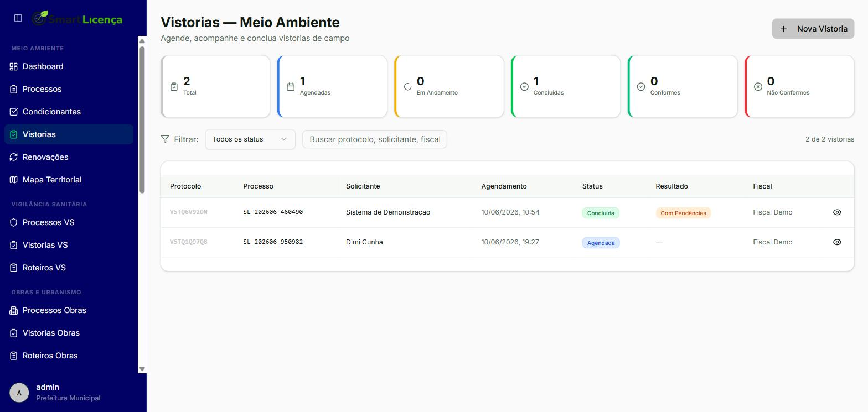This screenshot has width=868, height=412.
Task: Click the admin avatar circle
Action: tap(19, 393)
